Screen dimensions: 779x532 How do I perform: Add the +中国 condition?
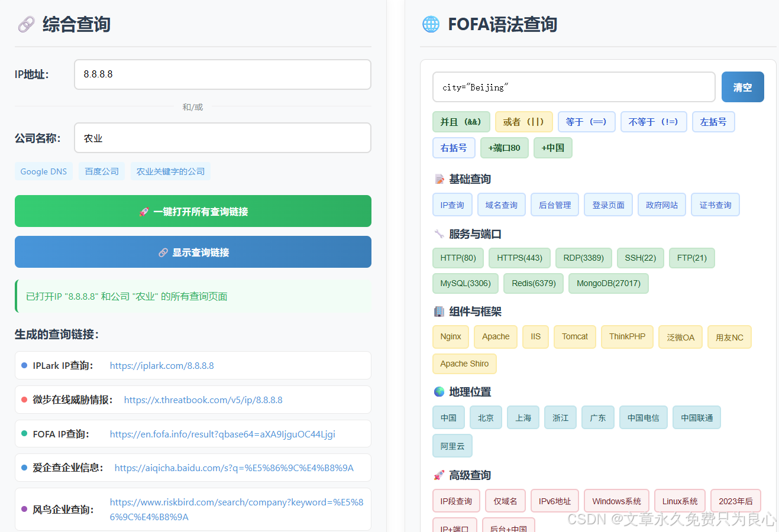pos(553,148)
